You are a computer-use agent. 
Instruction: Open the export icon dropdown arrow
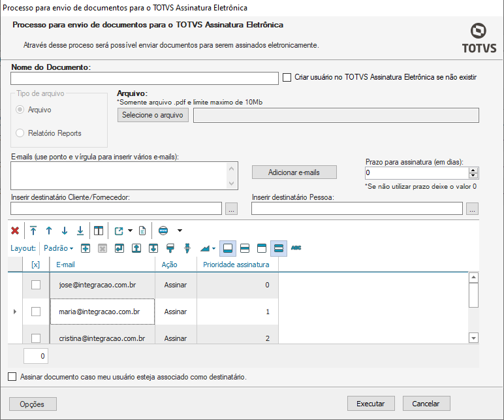pos(130,231)
